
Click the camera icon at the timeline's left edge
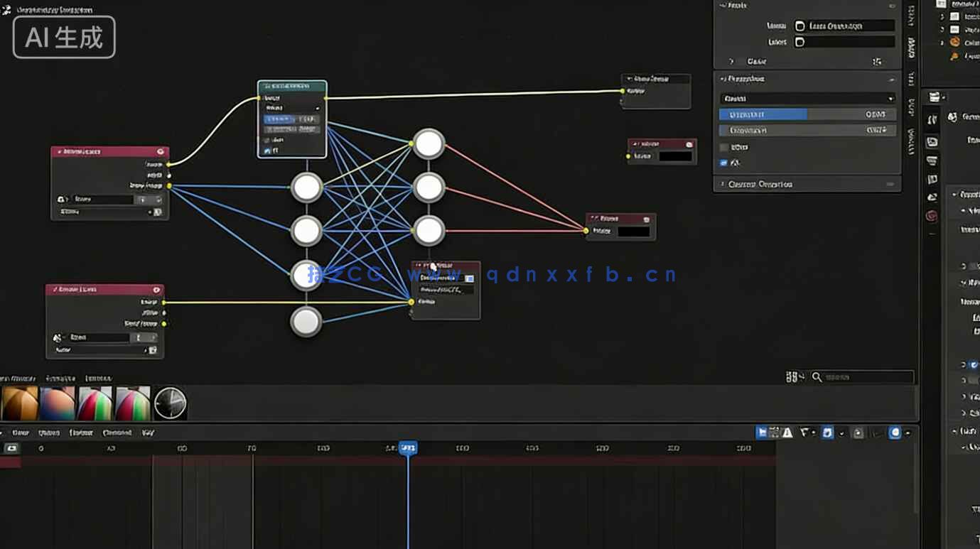pyautogui.click(x=11, y=448)
